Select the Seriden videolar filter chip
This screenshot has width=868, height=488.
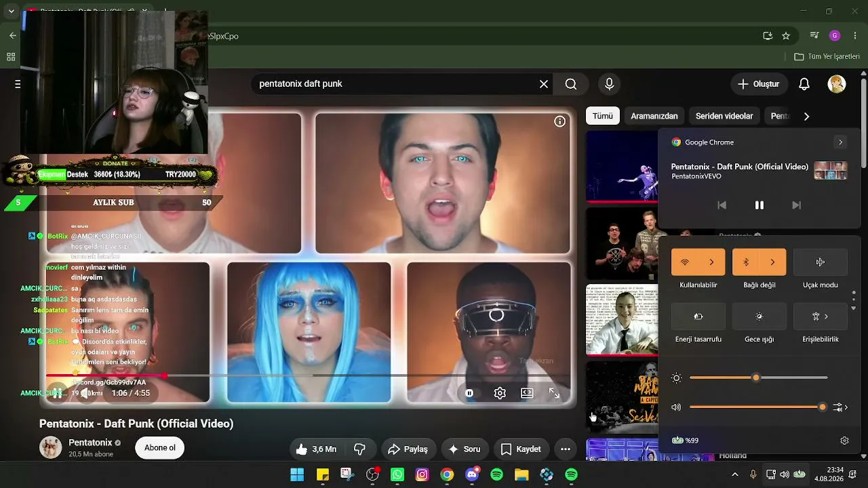[724, 116]
